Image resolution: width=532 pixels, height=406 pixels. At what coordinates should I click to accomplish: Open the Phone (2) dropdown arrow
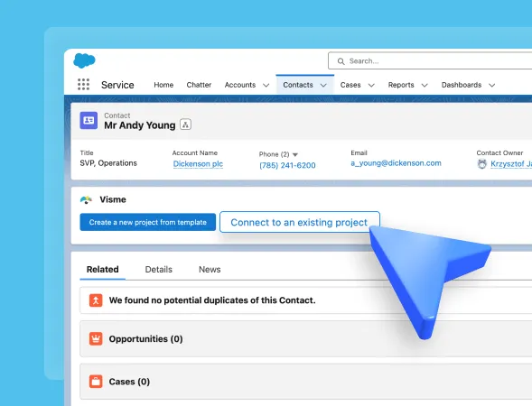295,155
